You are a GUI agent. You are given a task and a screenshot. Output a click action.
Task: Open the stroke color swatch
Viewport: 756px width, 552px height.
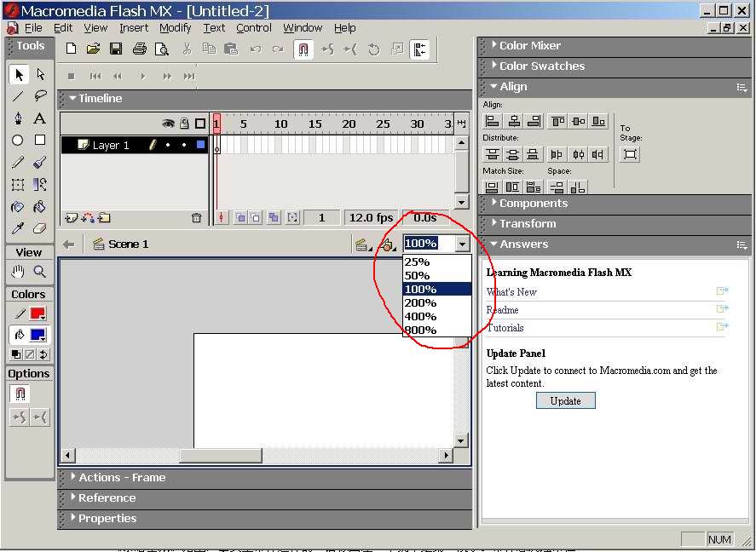(38, 313)
